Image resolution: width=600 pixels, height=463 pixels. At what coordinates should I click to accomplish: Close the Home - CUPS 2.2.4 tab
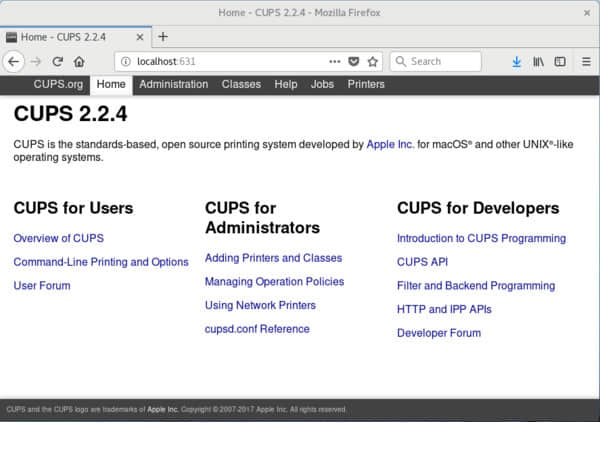pyautogui.click(x=139, y=37)
